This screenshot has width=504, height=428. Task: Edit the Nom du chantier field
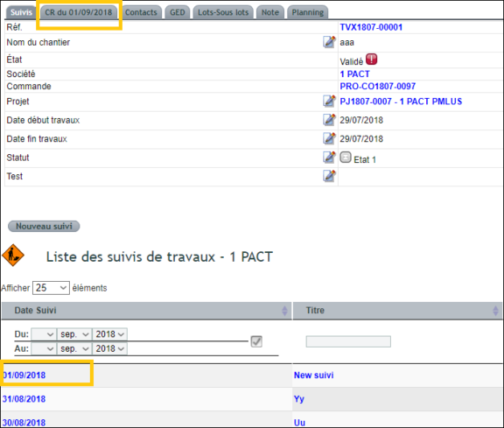(329, 42)
